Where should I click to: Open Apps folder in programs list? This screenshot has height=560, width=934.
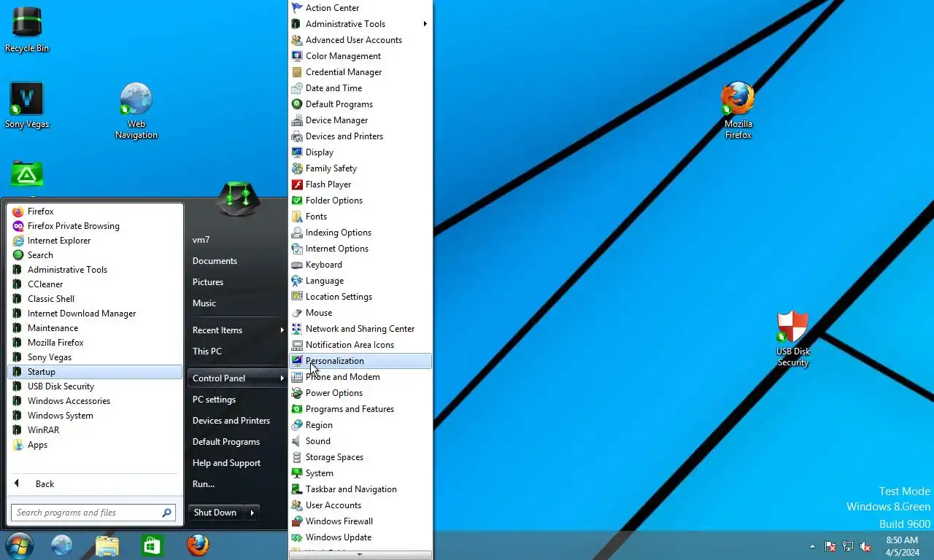point(95,445)
